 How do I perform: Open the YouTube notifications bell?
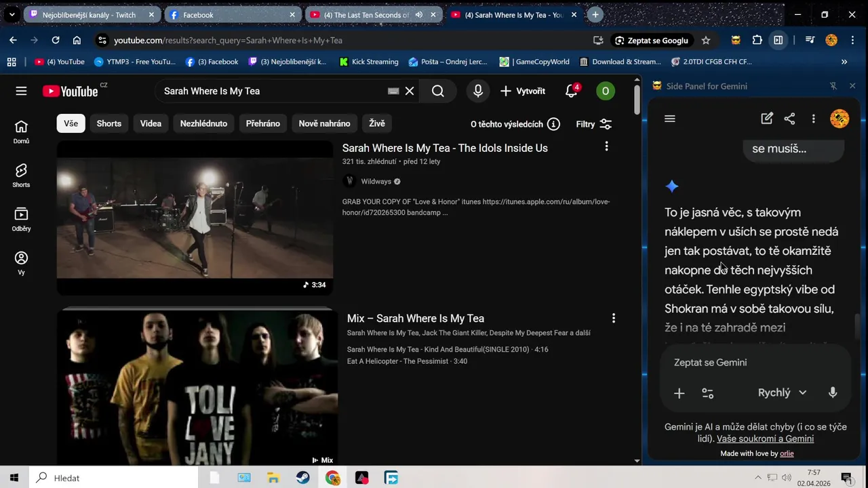[x=572, y=91]
